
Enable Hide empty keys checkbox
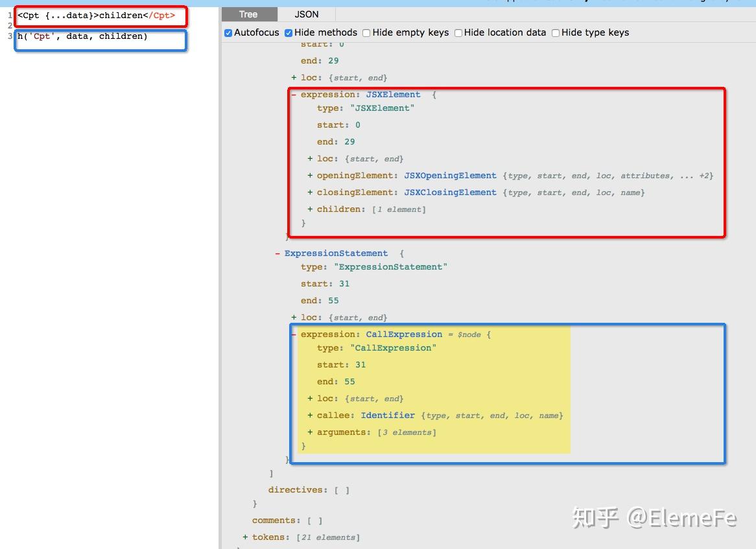click(366, 33)
